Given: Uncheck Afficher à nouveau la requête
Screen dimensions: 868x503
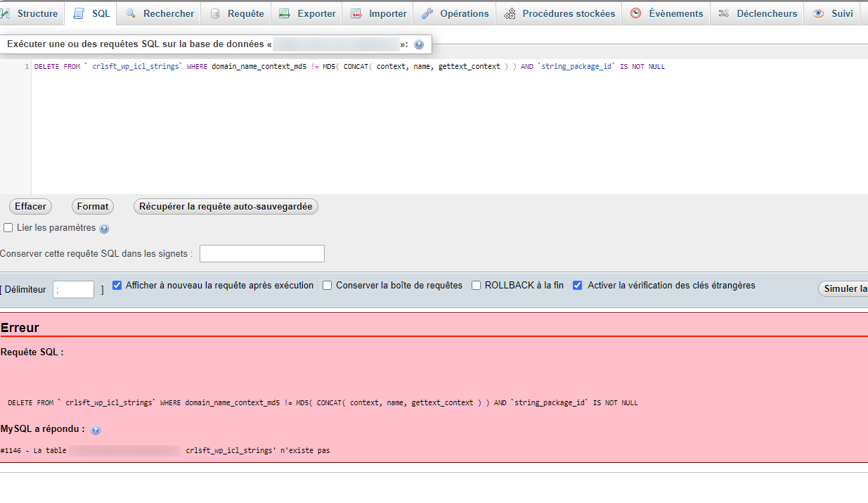Looking at the screenshot, I should pos(117,286).
